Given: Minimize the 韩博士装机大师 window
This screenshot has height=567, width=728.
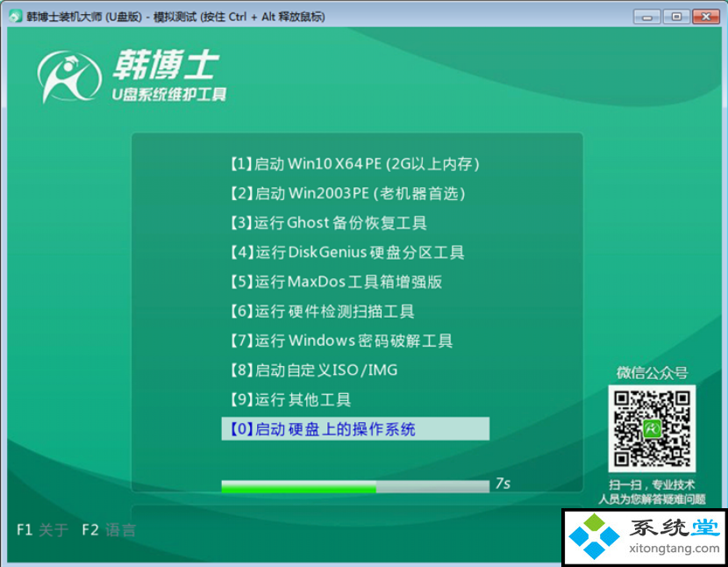Looking at the screenshot, I should [x=646, y=18].
